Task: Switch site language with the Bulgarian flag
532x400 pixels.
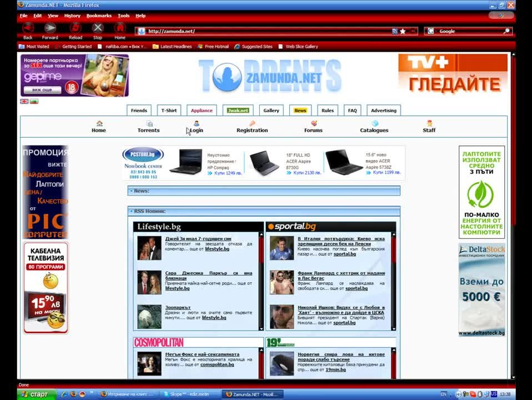Action: point(34,101)
